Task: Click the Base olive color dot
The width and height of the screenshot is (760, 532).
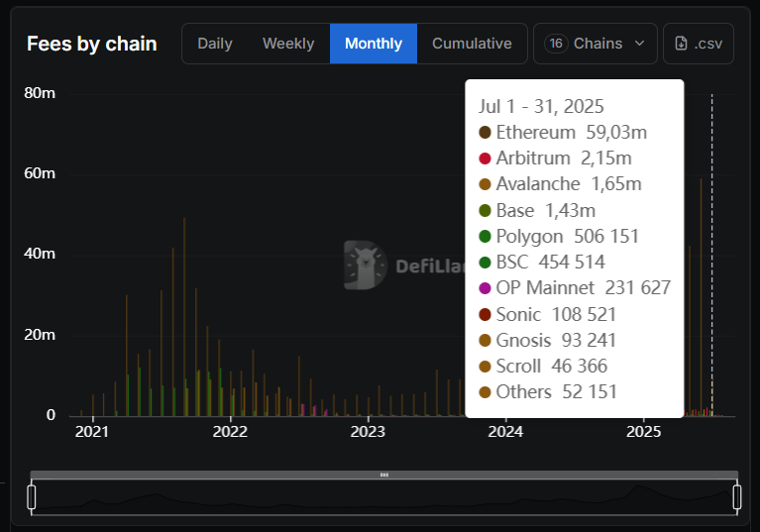Action: (485, 211)
